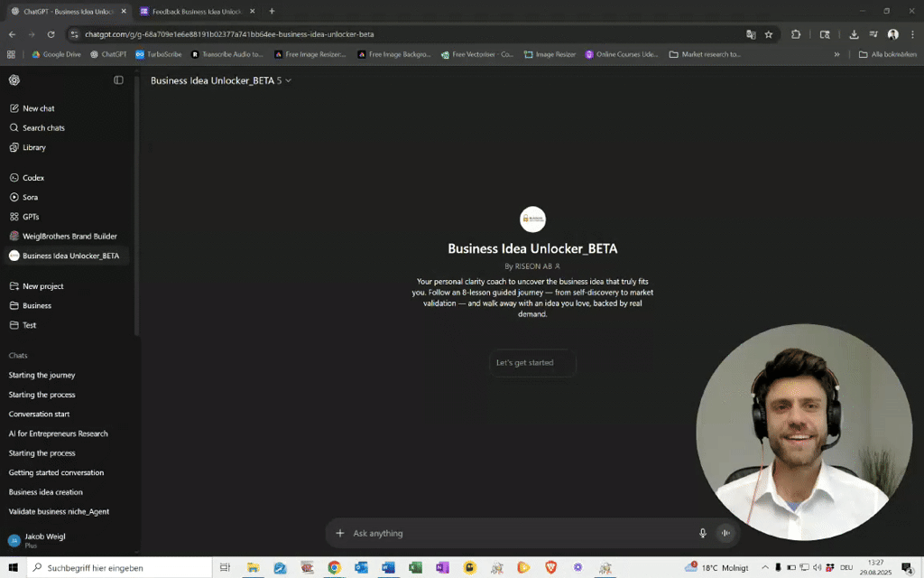924x578 pixels.
Task: Select WeiglBrothers Brand Builder GPT
Action: (x=69, y=236)
